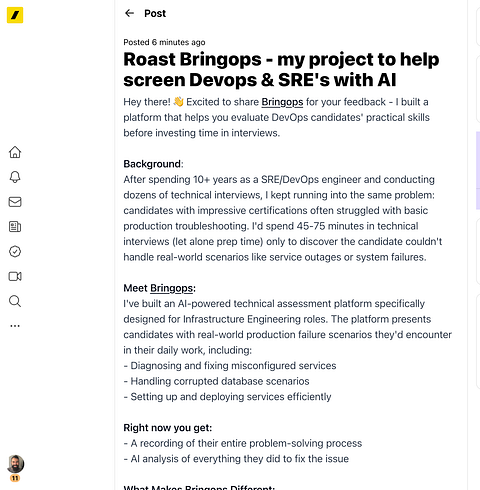Click the line 'Diagnosing and fixing misconfigured services'

(x=230, y=366)
